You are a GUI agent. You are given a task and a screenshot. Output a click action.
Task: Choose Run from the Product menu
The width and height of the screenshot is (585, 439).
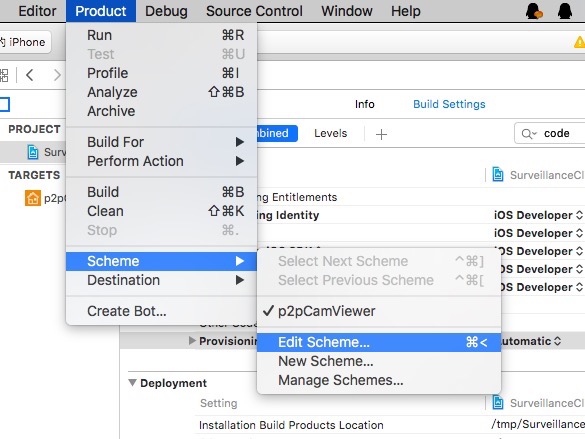tap(162, 35)
